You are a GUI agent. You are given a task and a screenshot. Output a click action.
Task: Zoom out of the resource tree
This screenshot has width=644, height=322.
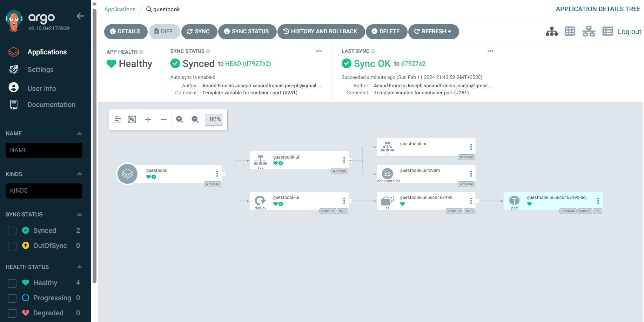click(x=195, y=120)
